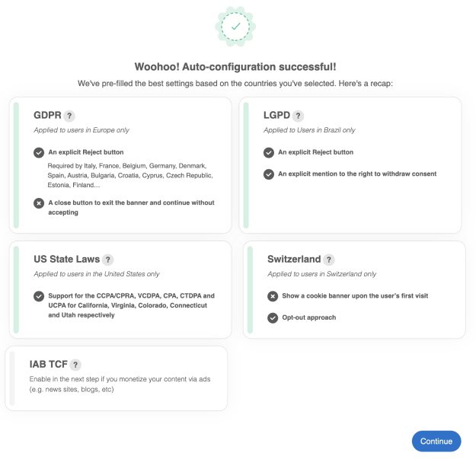Click the green success checkmark badge
The image size is (476, 459).
[235, 27]
